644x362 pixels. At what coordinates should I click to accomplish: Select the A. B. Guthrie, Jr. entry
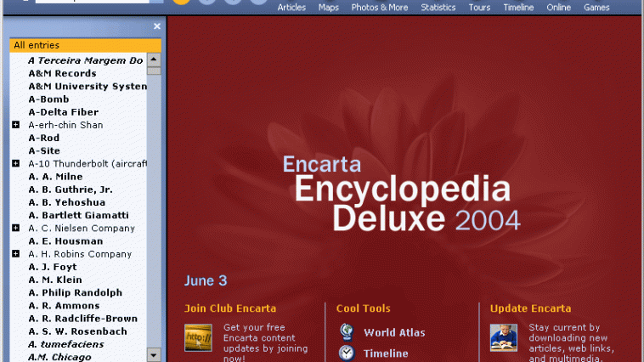pyautogui.click(x=71, y=189)
